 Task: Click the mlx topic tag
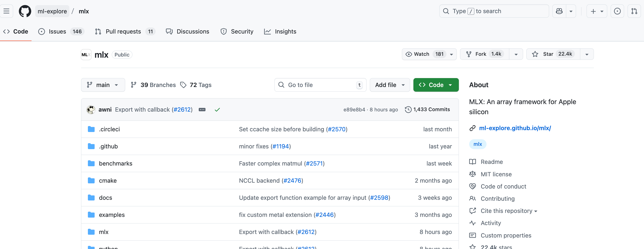coord(478,144)
